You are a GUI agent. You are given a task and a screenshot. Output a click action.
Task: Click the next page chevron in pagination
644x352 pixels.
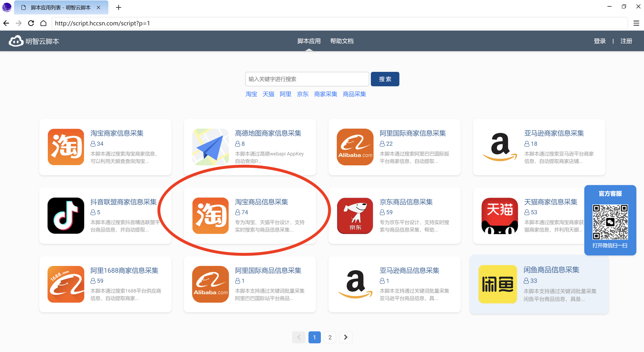(346, 337)
